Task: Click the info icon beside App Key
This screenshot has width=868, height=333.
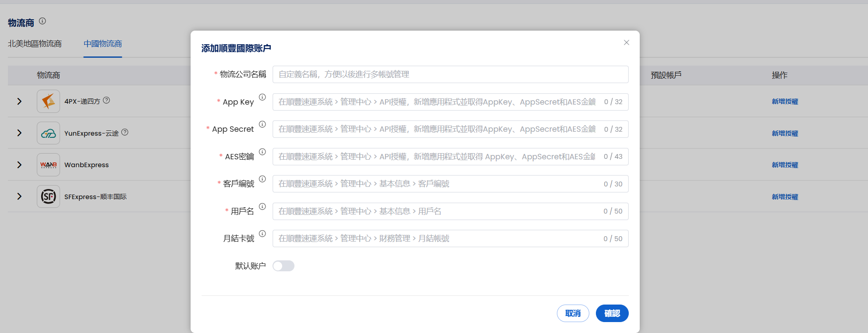Action: coord(262,97)
